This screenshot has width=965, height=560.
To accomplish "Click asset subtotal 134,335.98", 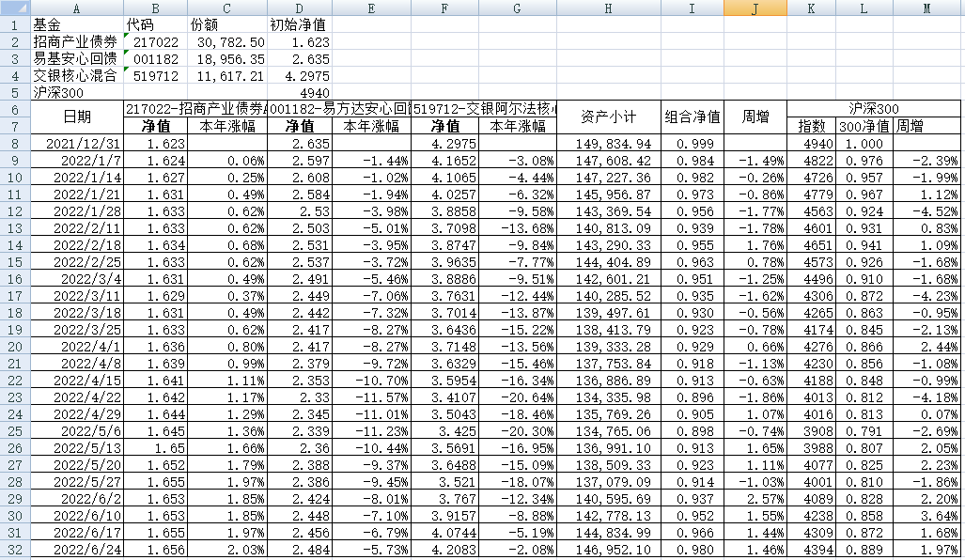I will tap(609, 397).
